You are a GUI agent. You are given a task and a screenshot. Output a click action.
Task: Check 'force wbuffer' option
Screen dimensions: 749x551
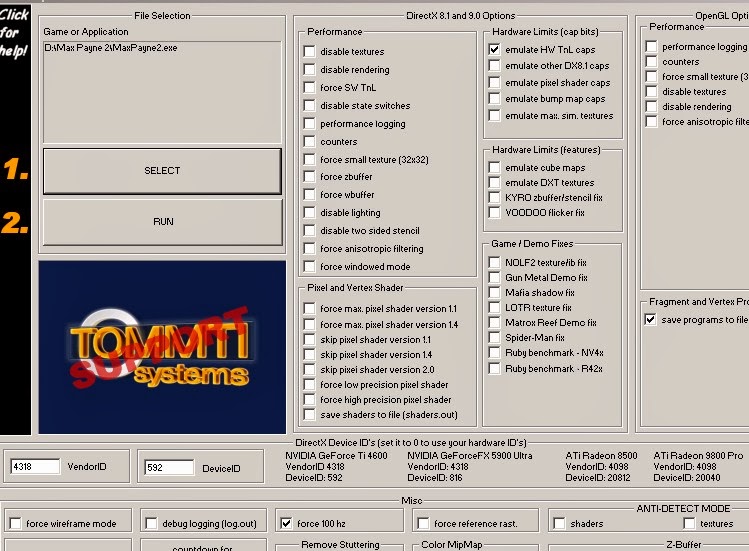[x=310, y=194]
